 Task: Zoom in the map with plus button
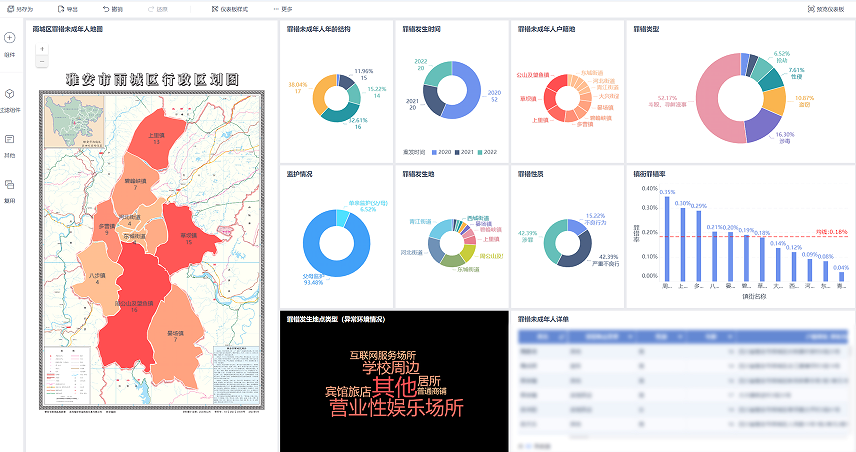[42, 49]
